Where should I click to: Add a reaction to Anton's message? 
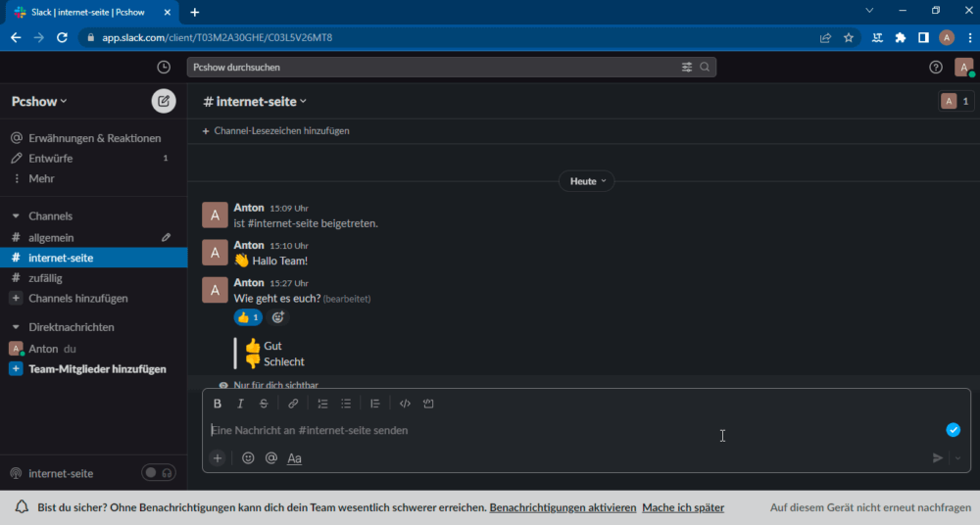[277, 317]
